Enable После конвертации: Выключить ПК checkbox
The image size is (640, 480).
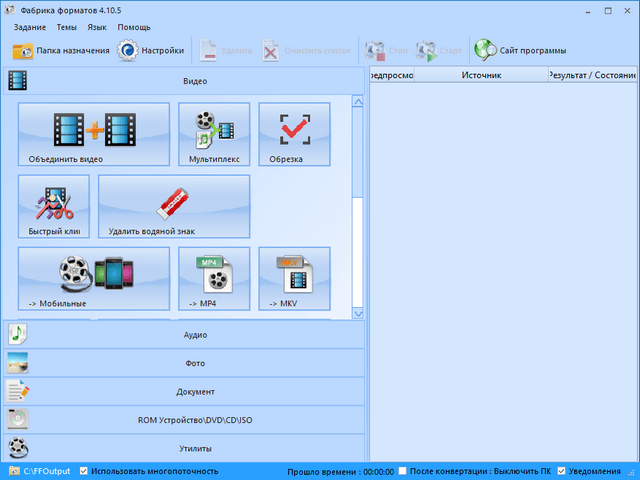point(403,470)
